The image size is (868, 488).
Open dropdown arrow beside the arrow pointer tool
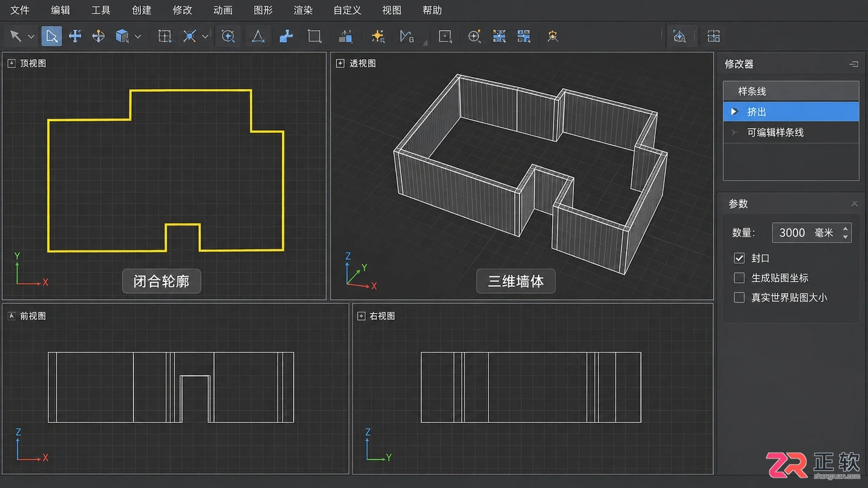click(x=31, y=37)
